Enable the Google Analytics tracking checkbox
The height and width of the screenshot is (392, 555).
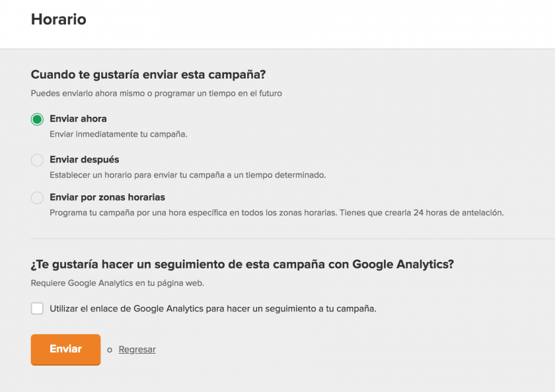click(x=37, y=308)
